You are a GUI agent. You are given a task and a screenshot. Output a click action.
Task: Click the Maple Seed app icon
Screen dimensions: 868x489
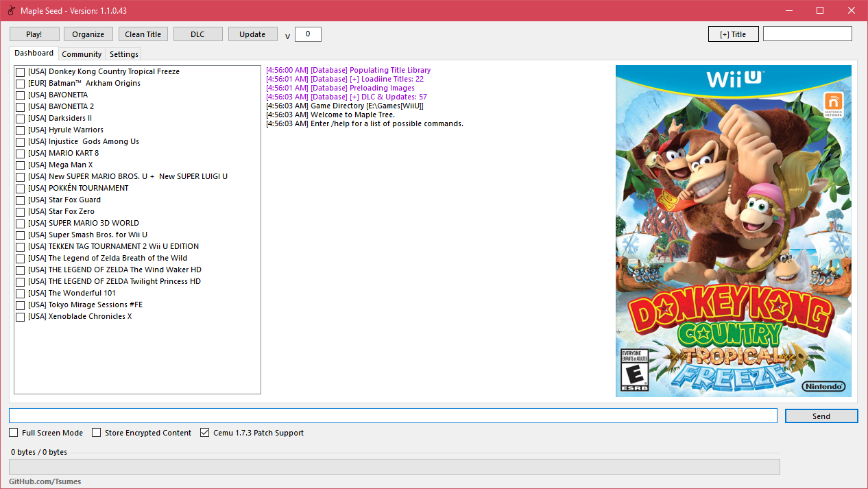click(12, 10)
